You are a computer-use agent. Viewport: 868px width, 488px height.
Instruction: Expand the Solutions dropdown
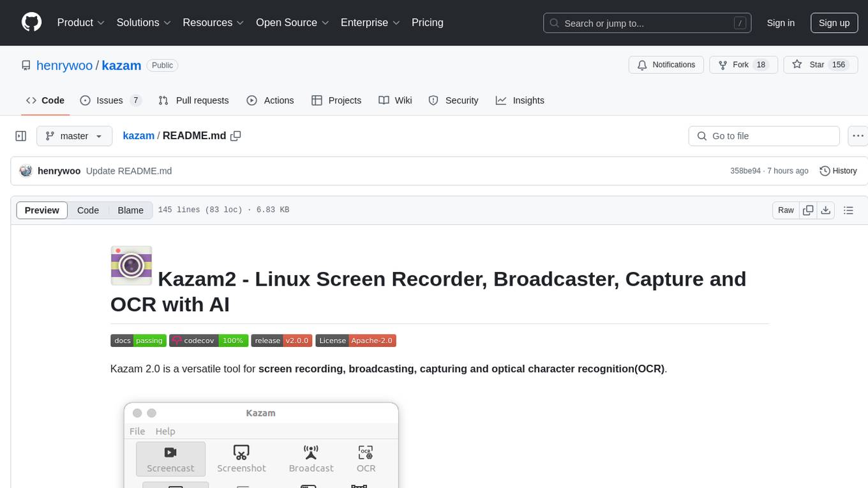144,22
